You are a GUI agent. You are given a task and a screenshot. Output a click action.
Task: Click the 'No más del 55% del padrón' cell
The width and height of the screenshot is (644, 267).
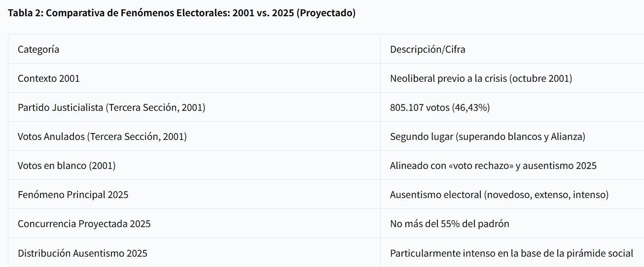point(512,224)
